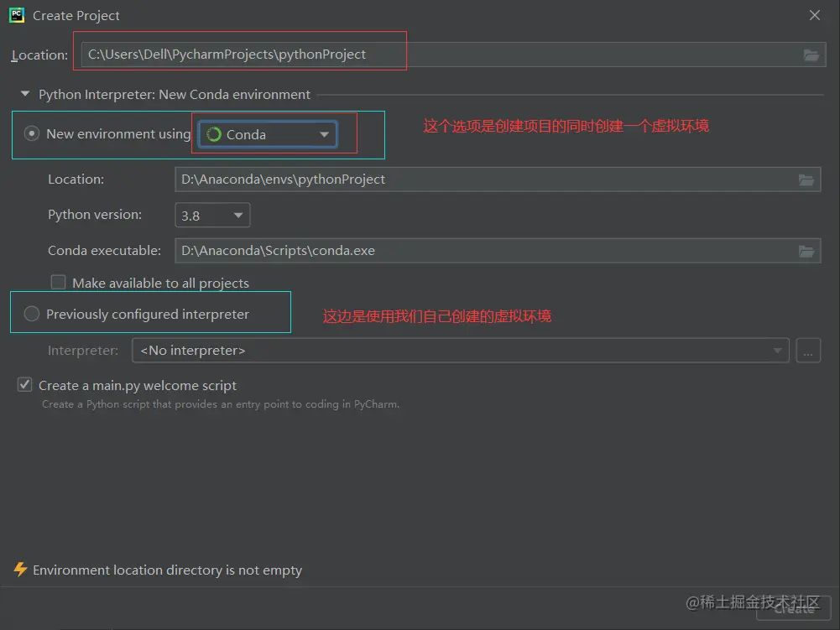Viewport: 840px width, 630px height.
Task: Close the Create Project dialog
Action: pyautogui.click(x=814, y=15)
